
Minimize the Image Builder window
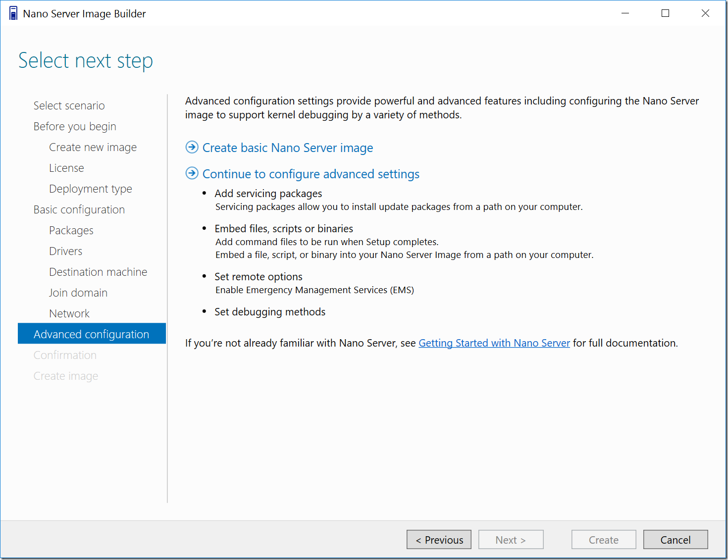tap(625, 13)
